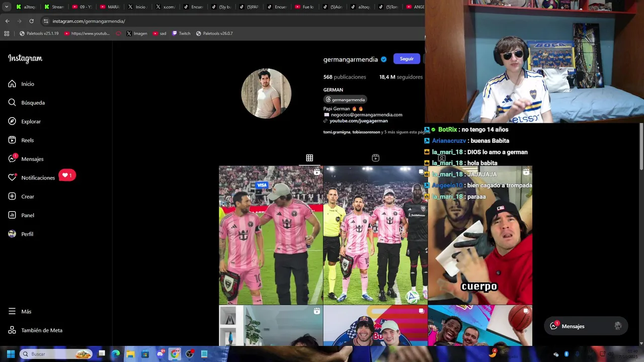The image size is (644, 362).
Task: Click the taskbar Buscar search box
Action: coord(56,354)
